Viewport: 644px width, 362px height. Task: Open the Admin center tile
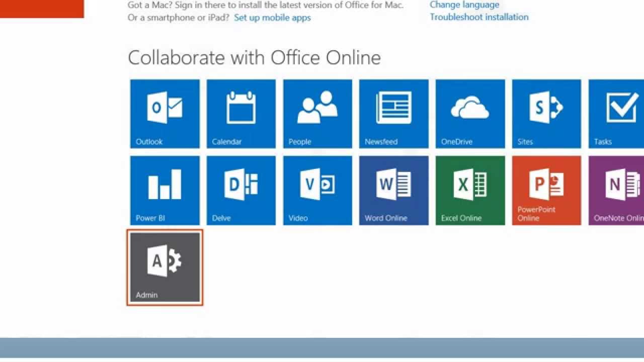tap(165, 267)
